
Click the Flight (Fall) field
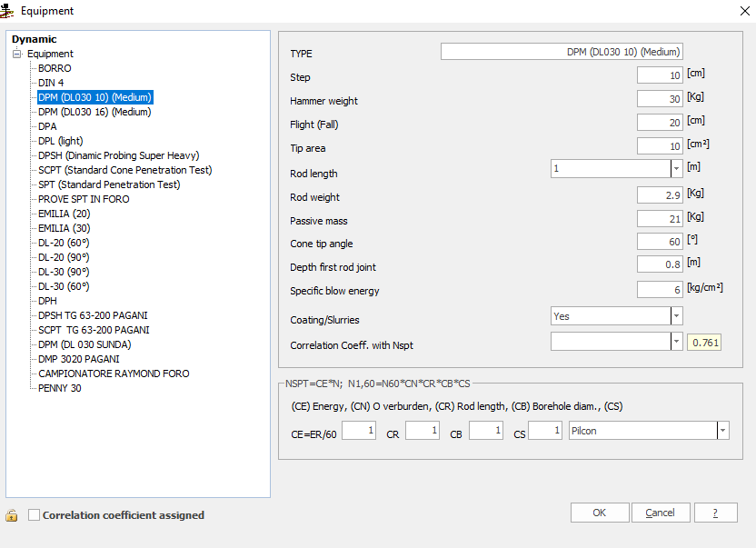coord(660,123)
